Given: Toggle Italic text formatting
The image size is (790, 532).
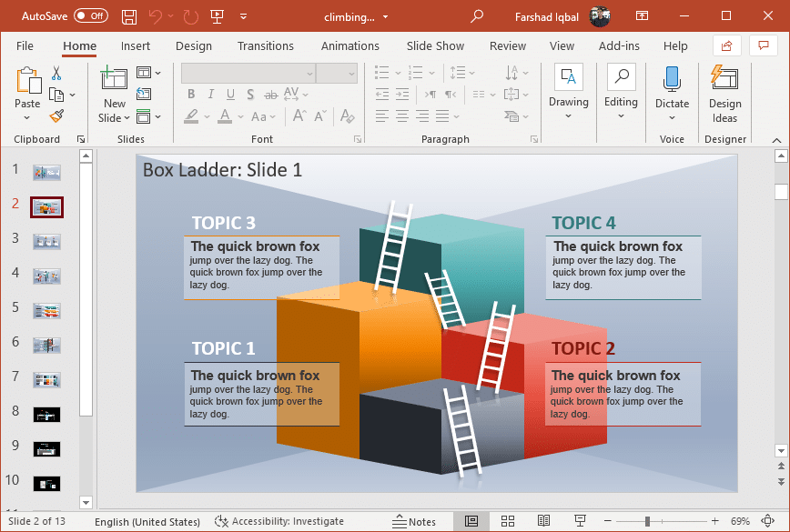Looking at the screenshot, I should (x=211, y=94).
